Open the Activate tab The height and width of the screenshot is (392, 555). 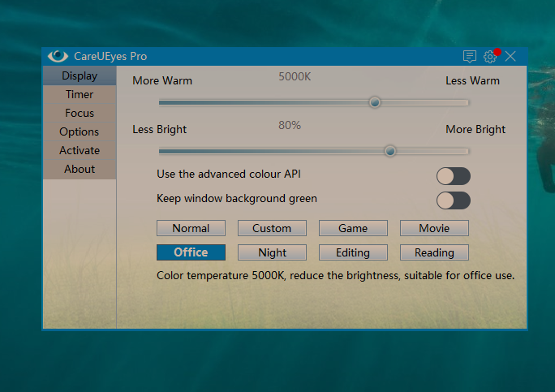80,150
